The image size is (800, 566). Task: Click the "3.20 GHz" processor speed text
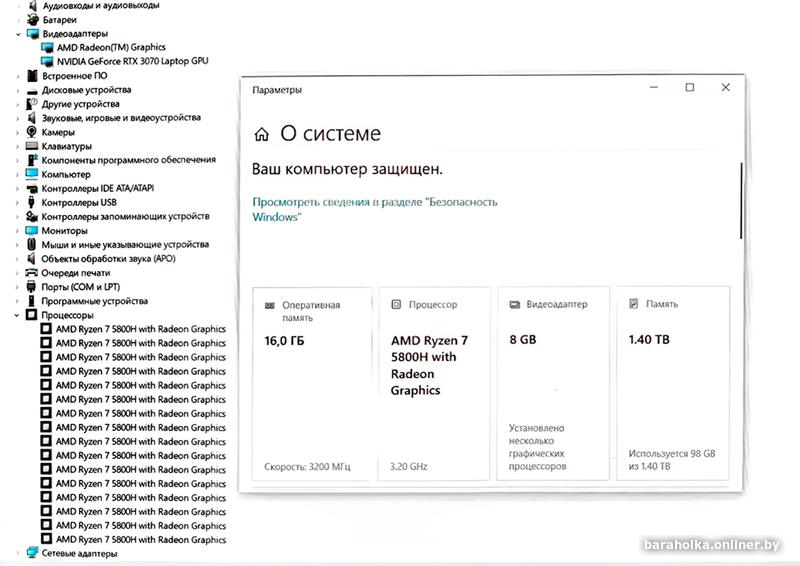[409, 466]
